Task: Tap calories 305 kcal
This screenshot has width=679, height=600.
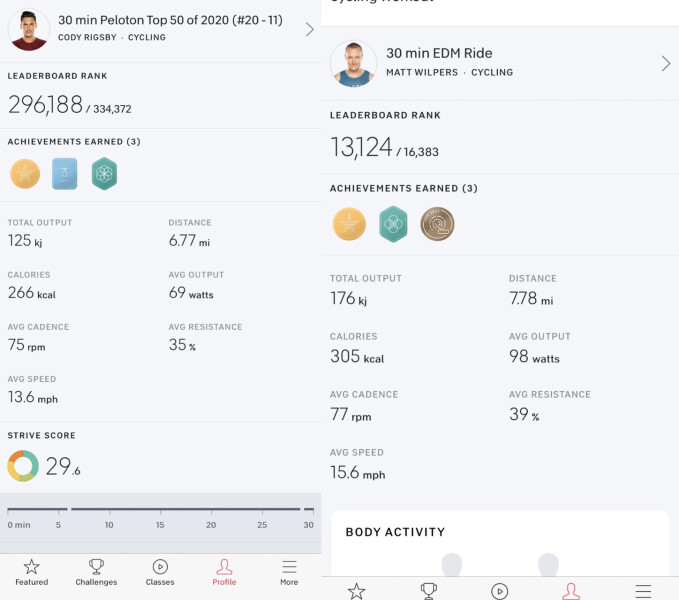Action: tap(357, 356)
